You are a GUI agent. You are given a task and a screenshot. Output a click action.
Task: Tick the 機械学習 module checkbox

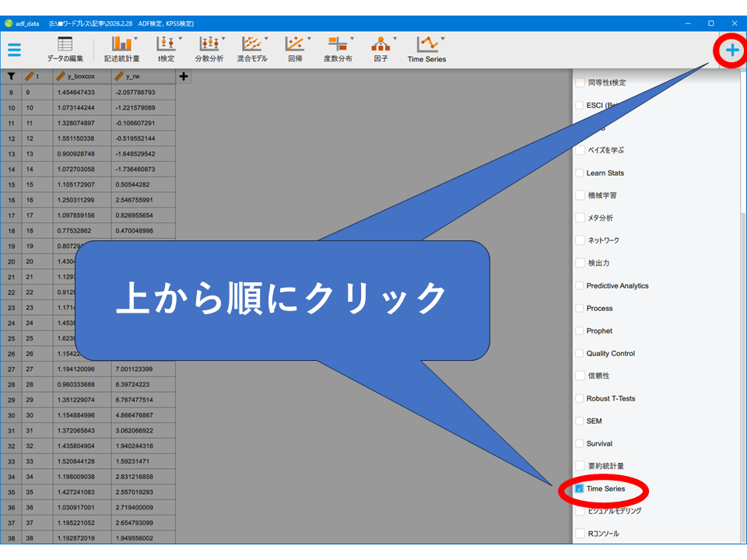[x=580, y=195]
